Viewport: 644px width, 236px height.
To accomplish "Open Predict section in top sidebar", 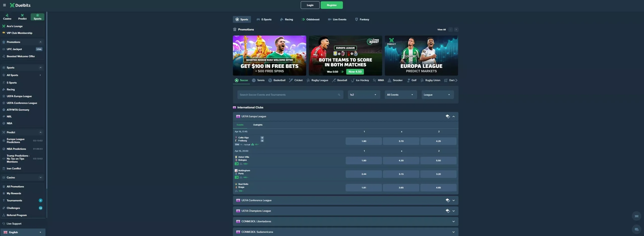I will click(x=22, y=17).
